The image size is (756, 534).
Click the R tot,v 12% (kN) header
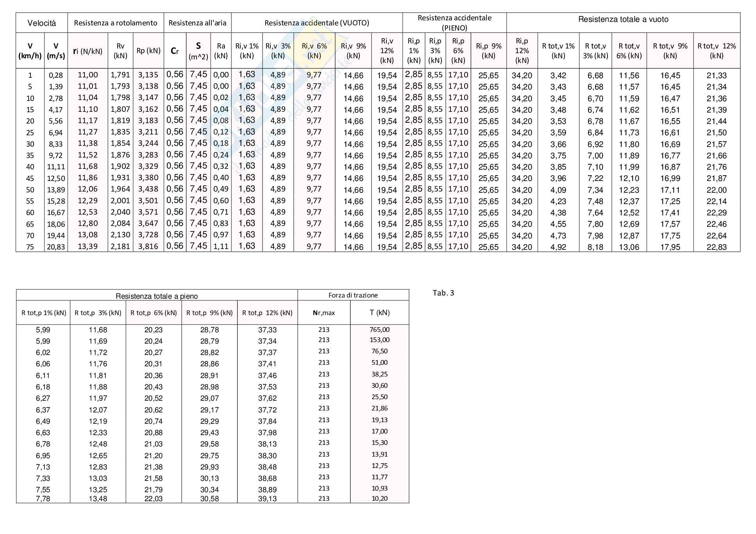(x=717, y=51)
